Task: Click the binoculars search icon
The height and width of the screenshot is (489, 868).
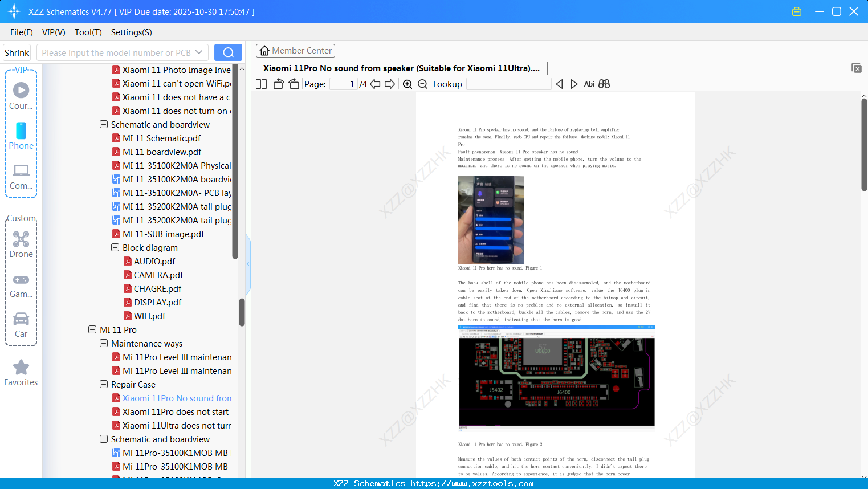Action: point(604,84)
